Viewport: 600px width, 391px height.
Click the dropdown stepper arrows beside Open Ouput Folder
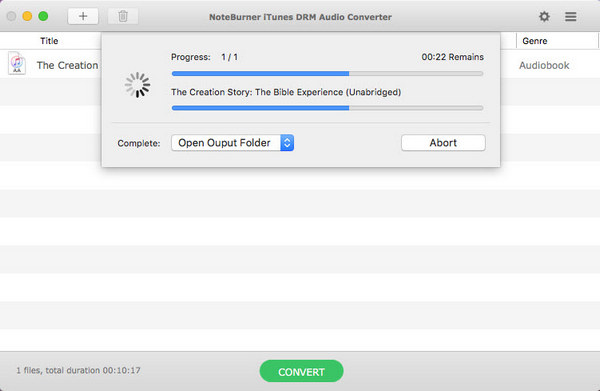coord(287,143)
